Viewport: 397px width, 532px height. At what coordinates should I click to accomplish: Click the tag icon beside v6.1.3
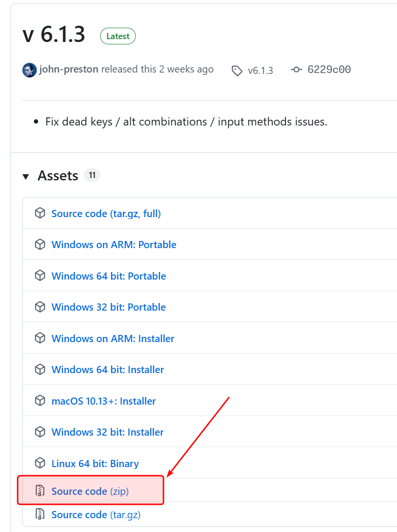point(237,71)
